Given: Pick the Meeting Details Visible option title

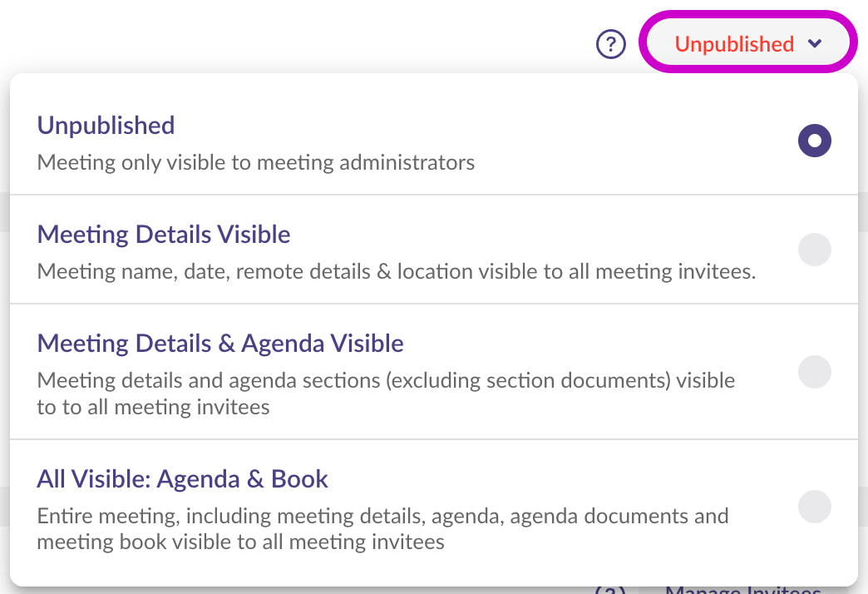Looking at the screenshot, I should point(164,235).
